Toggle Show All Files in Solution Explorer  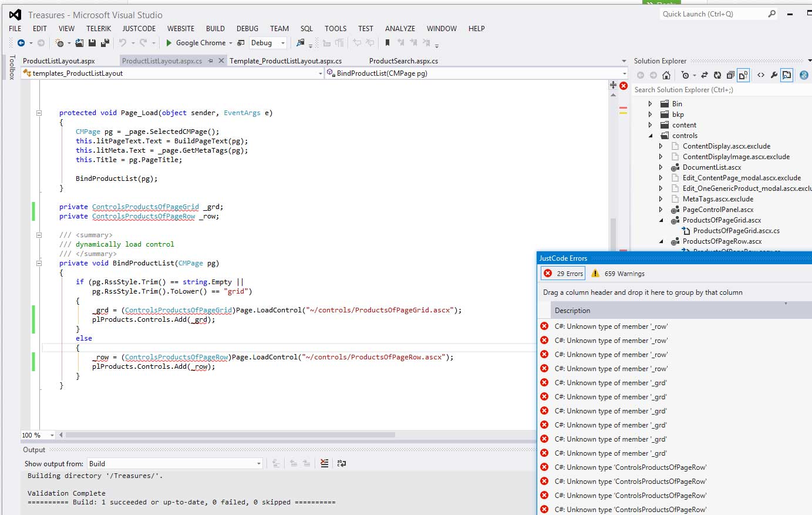coord(743,75)
